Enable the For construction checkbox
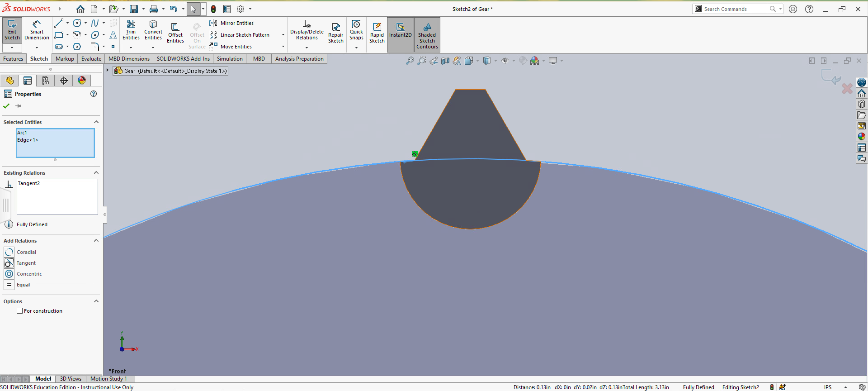This screenshot has width=868, height=391. click(20, 311)
